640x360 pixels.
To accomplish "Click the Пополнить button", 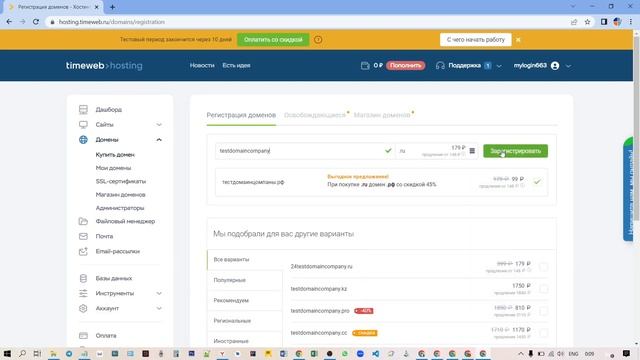I will click(406, 65).
